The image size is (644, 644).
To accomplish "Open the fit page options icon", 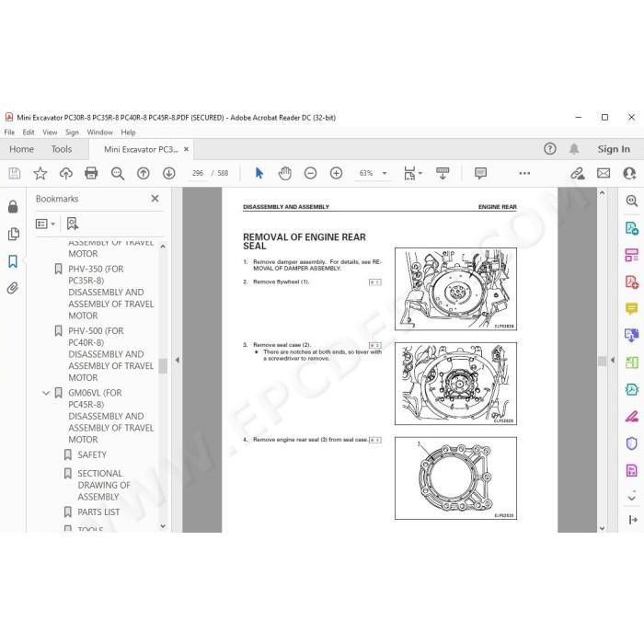I will 412,173.
